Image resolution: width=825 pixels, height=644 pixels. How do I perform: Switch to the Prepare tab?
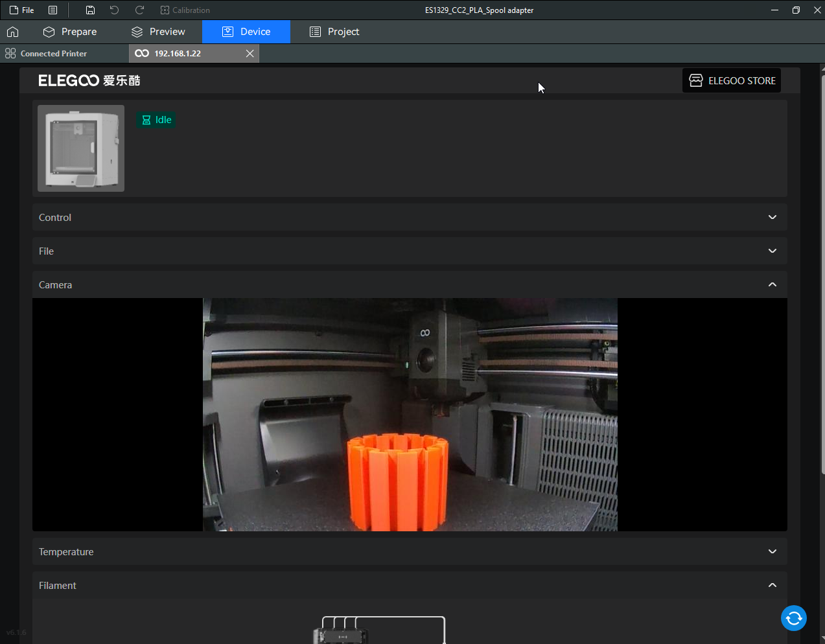coord(70,32)
